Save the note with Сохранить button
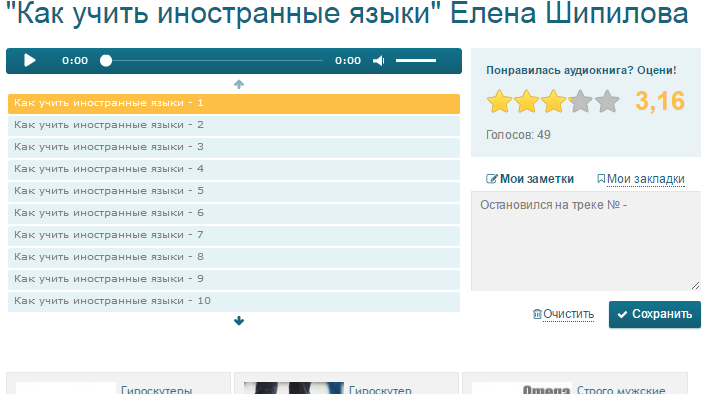This screenshot has width=714, height=394. click(x=655, y=314)
